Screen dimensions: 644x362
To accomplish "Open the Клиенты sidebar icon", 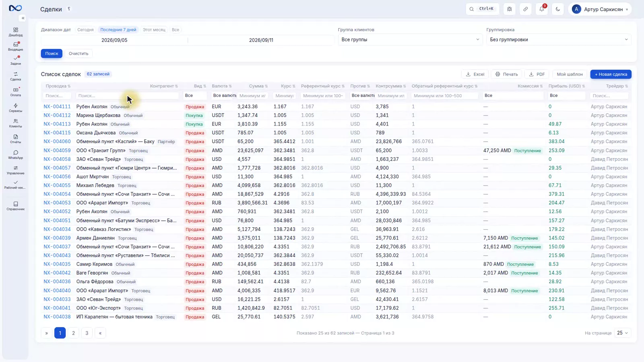I will (15, 123).
